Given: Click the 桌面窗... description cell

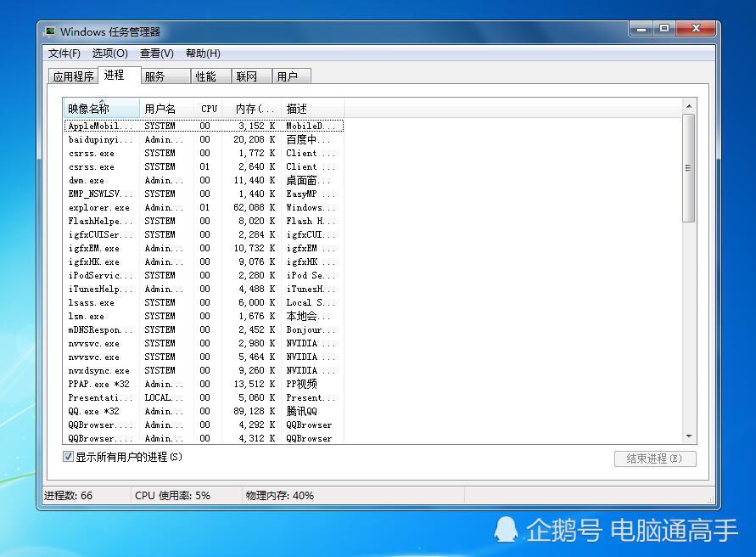Looking at the screenshot, I should (308, 180).
